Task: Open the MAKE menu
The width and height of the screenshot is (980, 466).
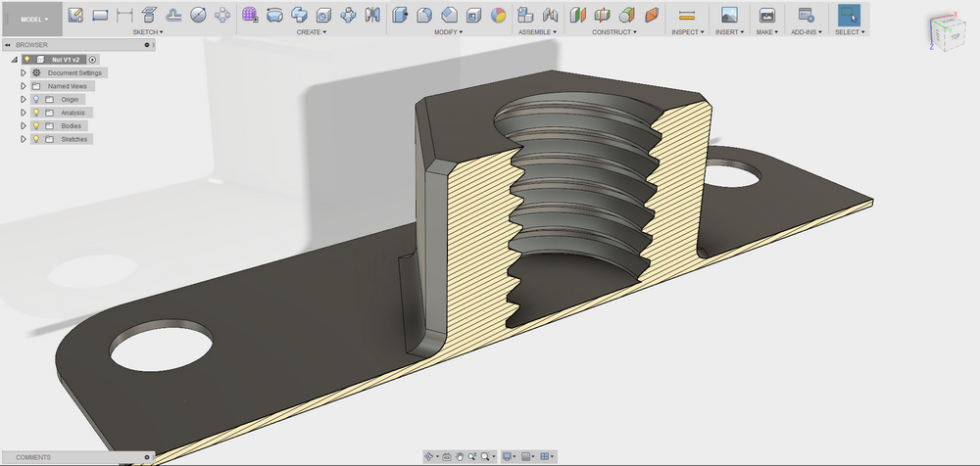Action: (767, 32)
